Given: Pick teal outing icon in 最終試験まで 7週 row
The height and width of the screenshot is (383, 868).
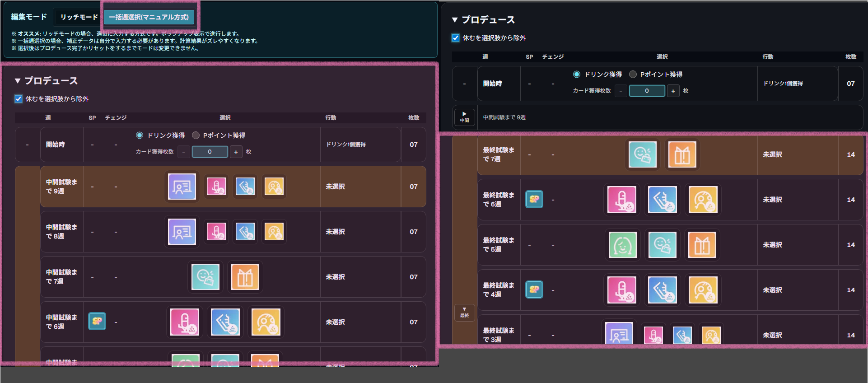Looking at the screenshot, I should 643,154.
